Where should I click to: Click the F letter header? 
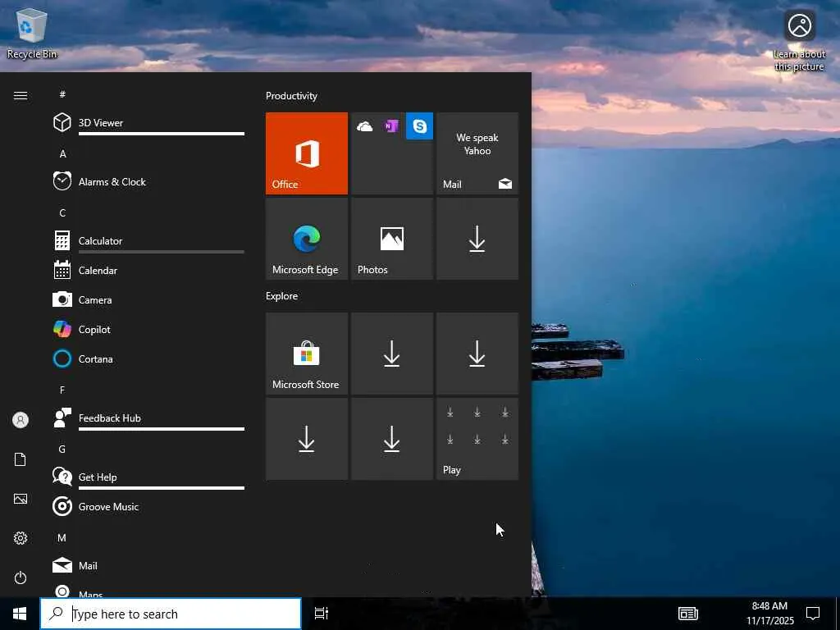pos(62,390)
